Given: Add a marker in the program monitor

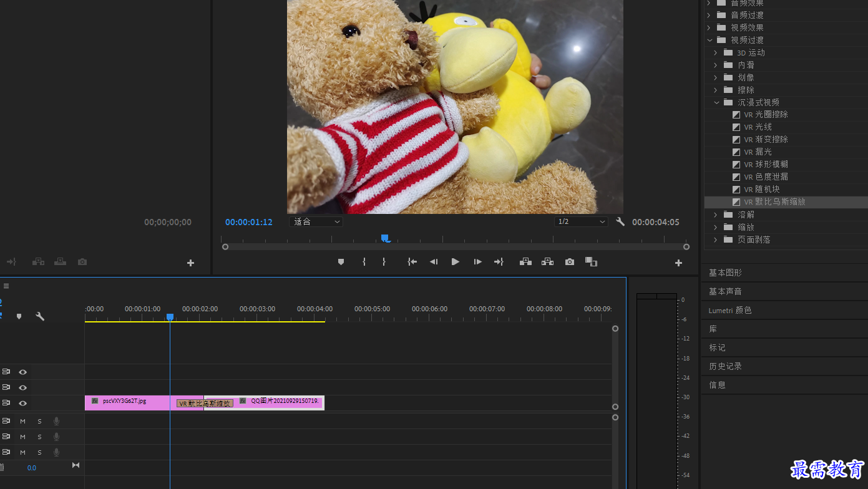Looking at the screenshot, I should [341, 262].
